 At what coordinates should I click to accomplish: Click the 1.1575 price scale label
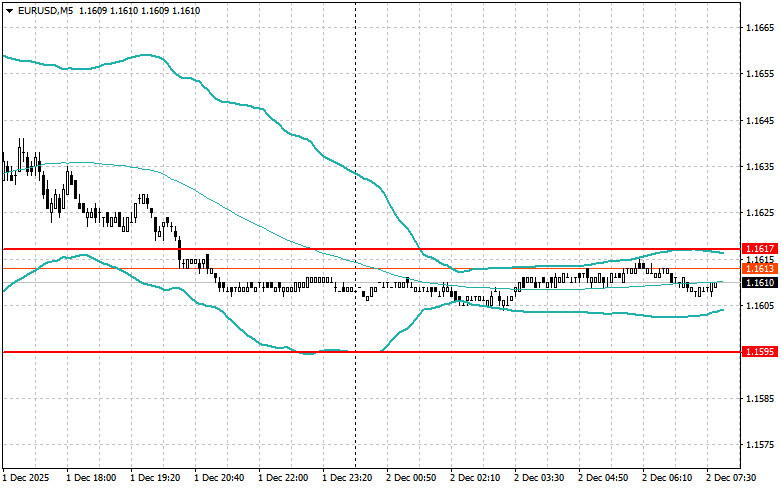(760, 445)
